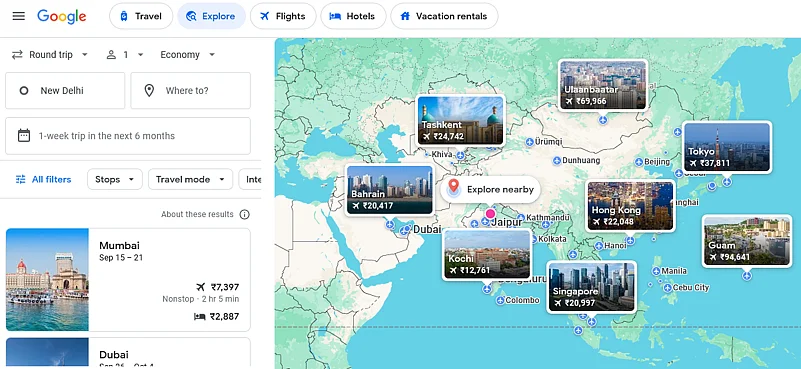Screen dimensions: 801x369
Task: Click the airport marker below Ulaanbaatar card
Action: 603,120
